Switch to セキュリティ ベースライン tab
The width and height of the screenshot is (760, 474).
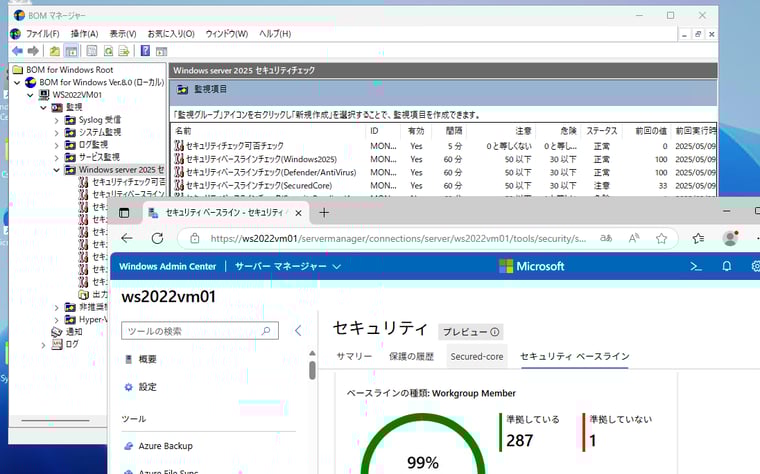[574, 356]
